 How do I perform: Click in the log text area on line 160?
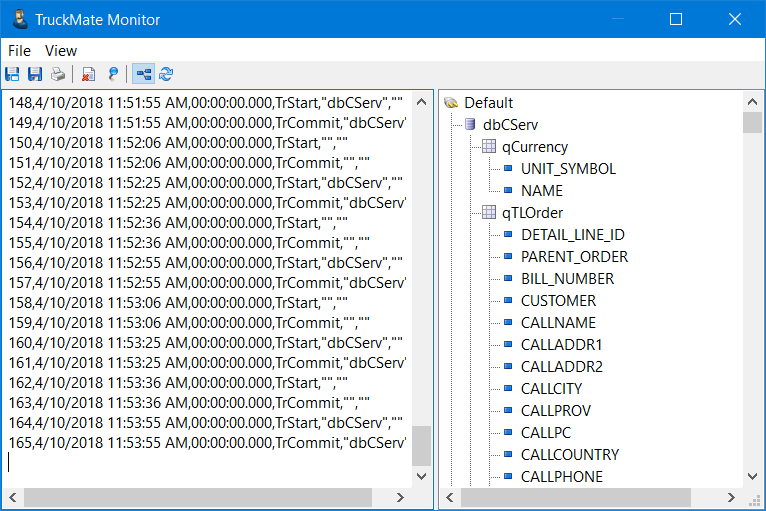point(200,343)
